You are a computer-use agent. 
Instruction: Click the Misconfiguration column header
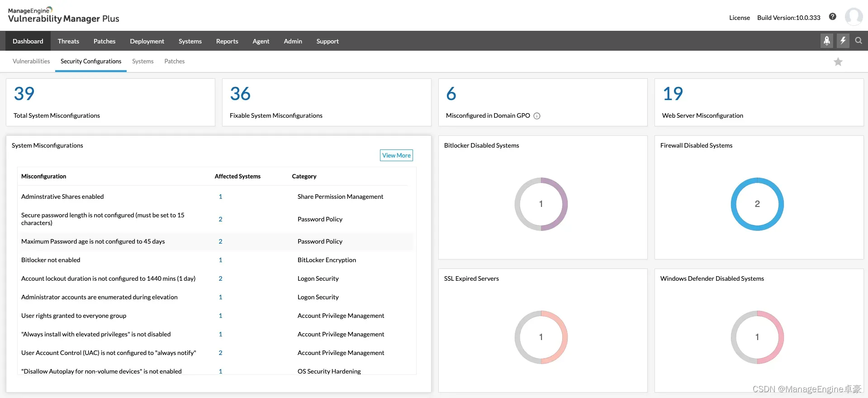coord(43,176)
